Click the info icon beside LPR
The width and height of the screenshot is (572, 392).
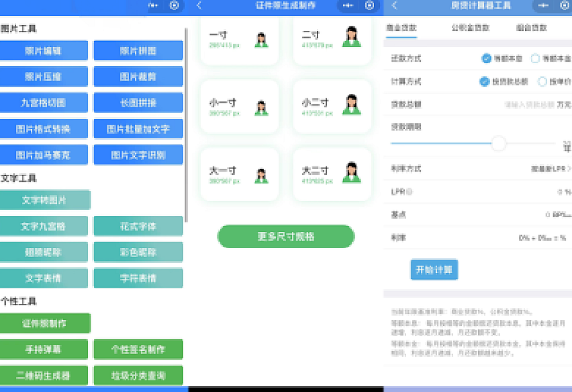point(409,192)
